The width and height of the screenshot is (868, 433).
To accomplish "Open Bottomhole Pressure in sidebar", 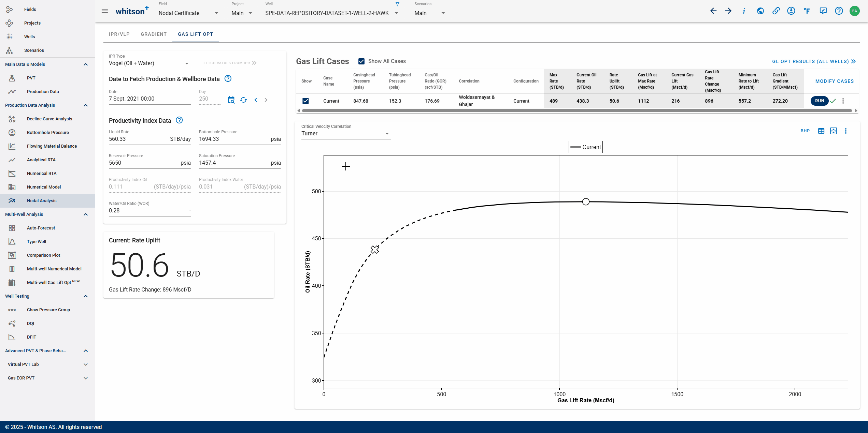I will coord(47,132).
